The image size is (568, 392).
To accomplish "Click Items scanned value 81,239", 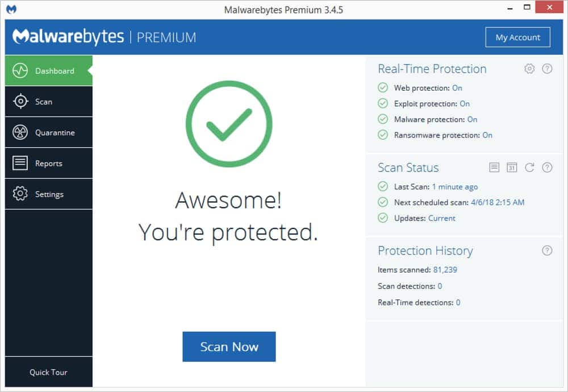I will pyautogui.click(x=445, y=269).
